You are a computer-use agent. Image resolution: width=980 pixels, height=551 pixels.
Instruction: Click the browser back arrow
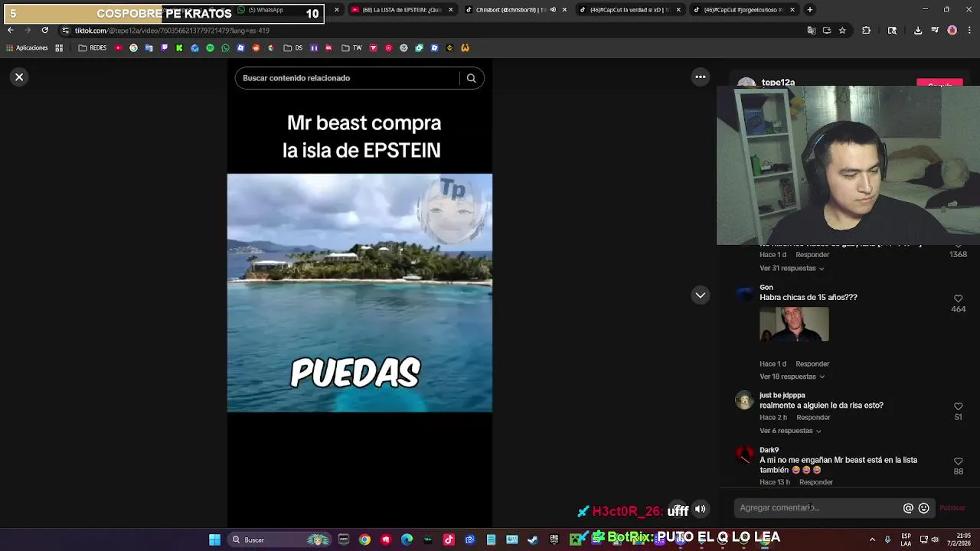pos(10,31)
